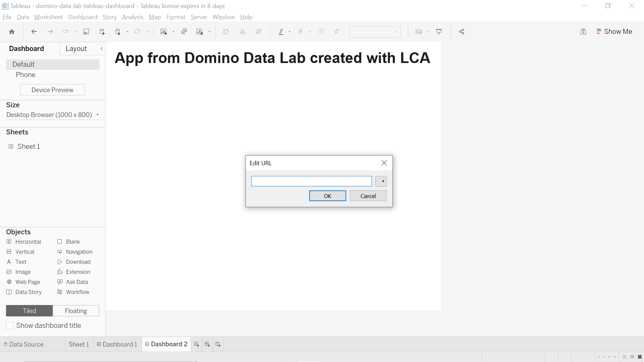Viewport: 644px width, 362px height.
Task: Click the Swap rows and columns icon
Action: click(226, 32)
